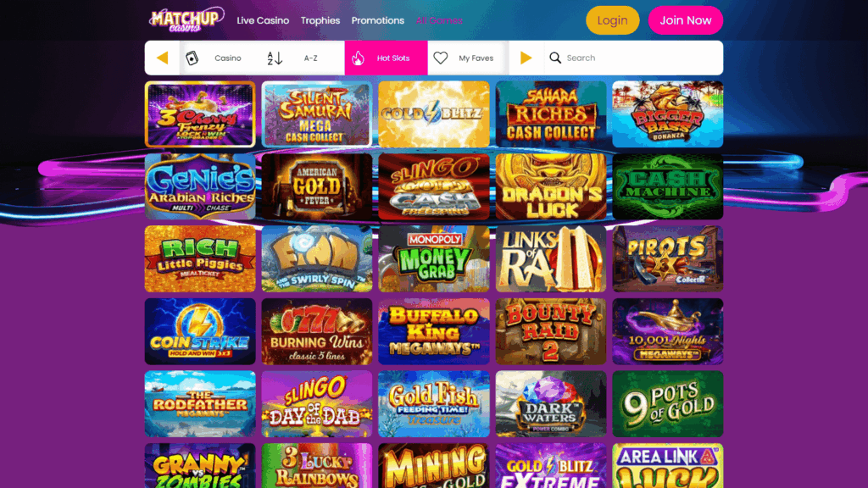The width and height of the screenshot is (868, 488).
Task: Click the magnifying glass search icon
Action: click(x=554, y=58)
